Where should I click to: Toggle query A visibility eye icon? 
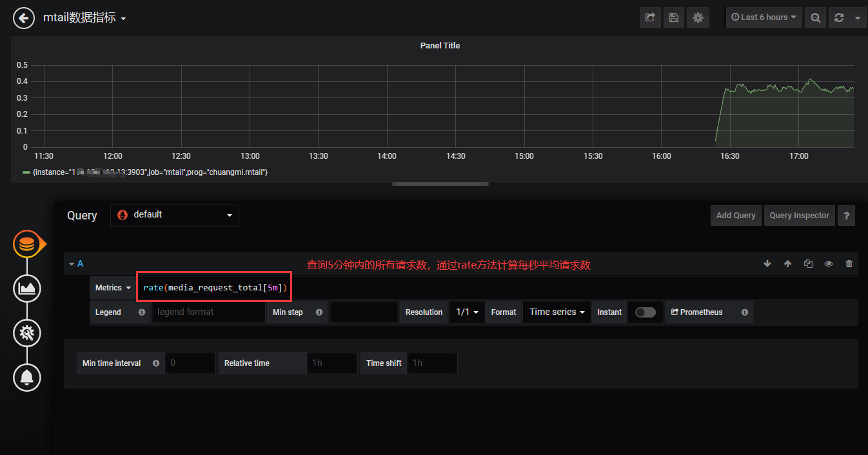829,263
